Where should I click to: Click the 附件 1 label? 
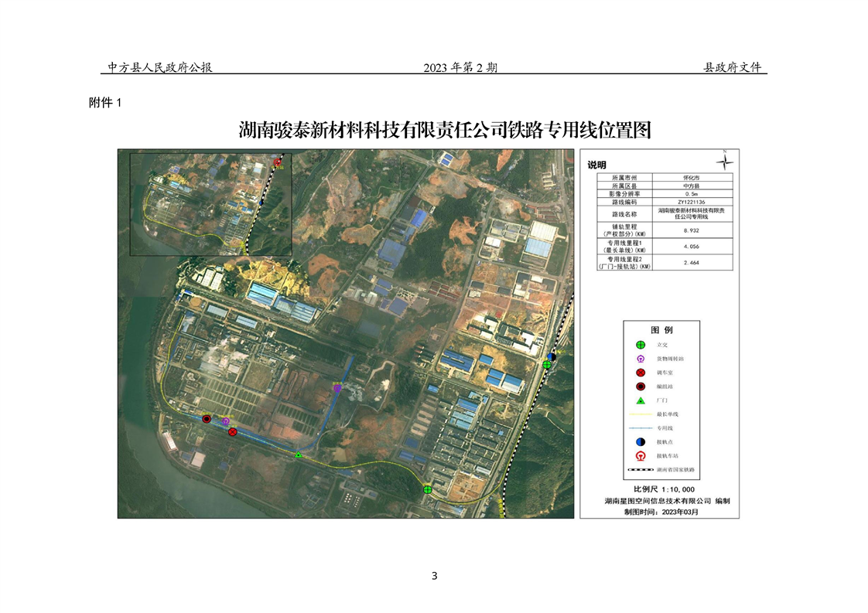[104, 102]
